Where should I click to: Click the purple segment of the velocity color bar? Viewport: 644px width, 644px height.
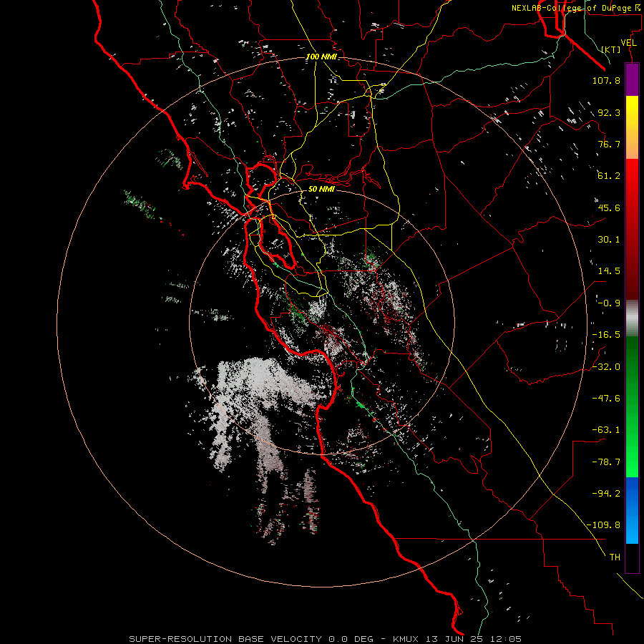point(632,79)
